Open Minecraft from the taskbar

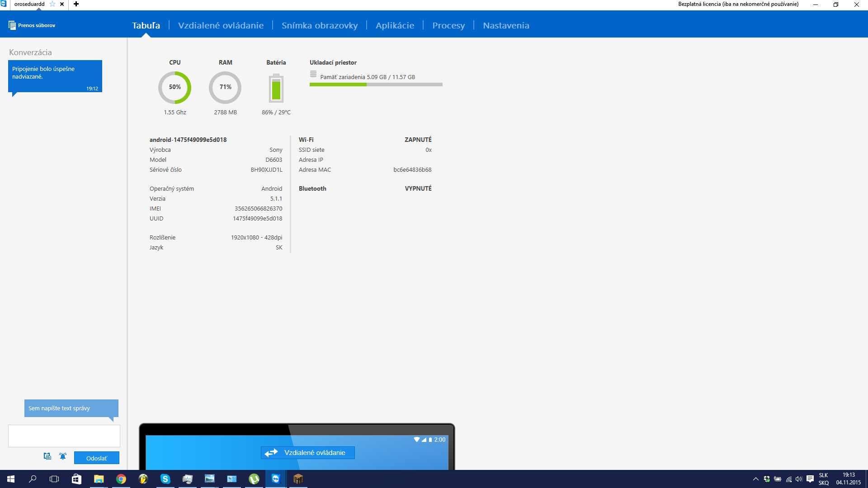tap(298, 479)
